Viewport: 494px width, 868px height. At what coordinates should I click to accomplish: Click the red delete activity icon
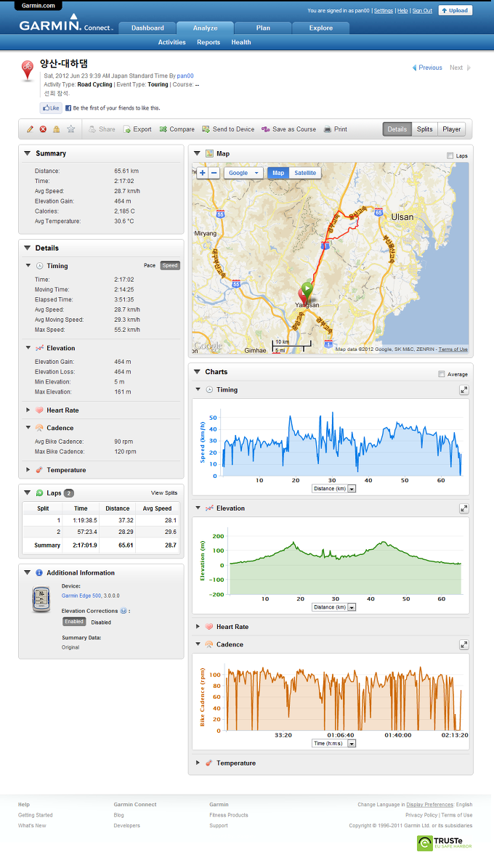(x=43, y=129)
